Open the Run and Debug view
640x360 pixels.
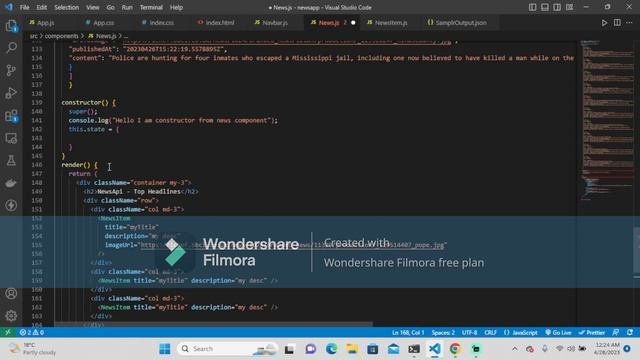click(x=11, y=93)
